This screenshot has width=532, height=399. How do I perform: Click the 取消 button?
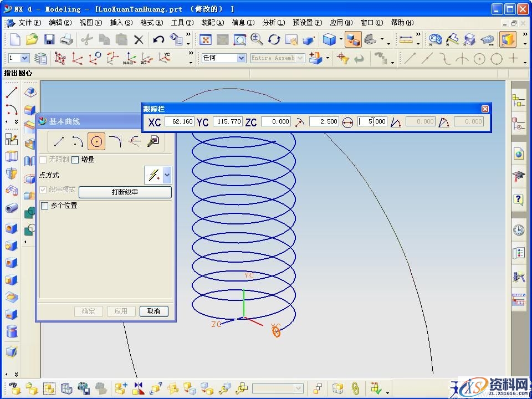(154, 311)
